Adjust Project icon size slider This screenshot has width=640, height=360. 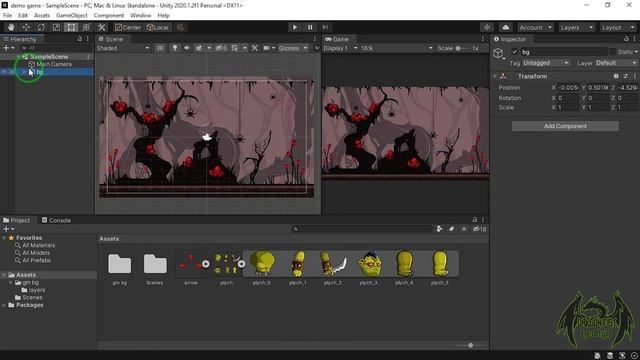click(470, 345)
